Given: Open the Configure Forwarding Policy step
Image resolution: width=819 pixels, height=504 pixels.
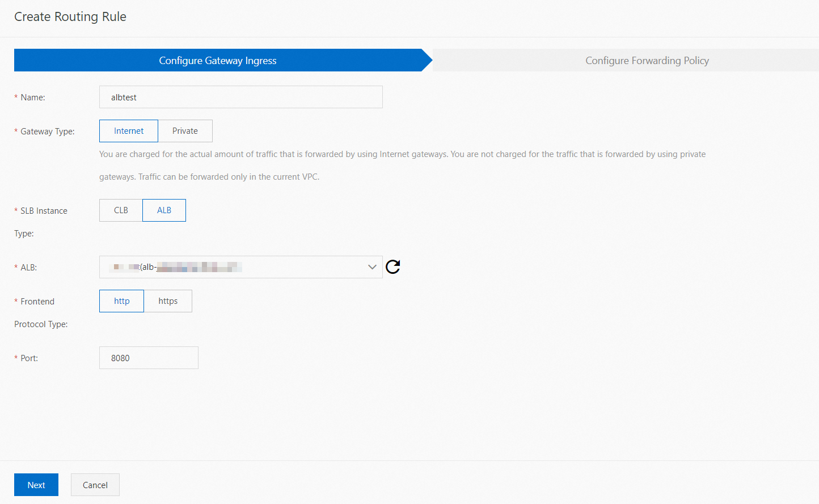Looking at the screenshot, I should point(647,60).
